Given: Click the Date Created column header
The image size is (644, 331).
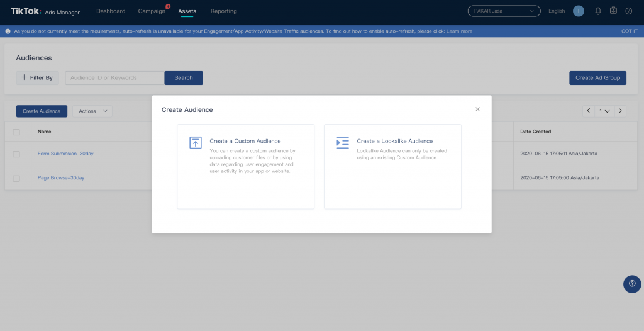Looking at the screenshot, I should coord(536,132).
